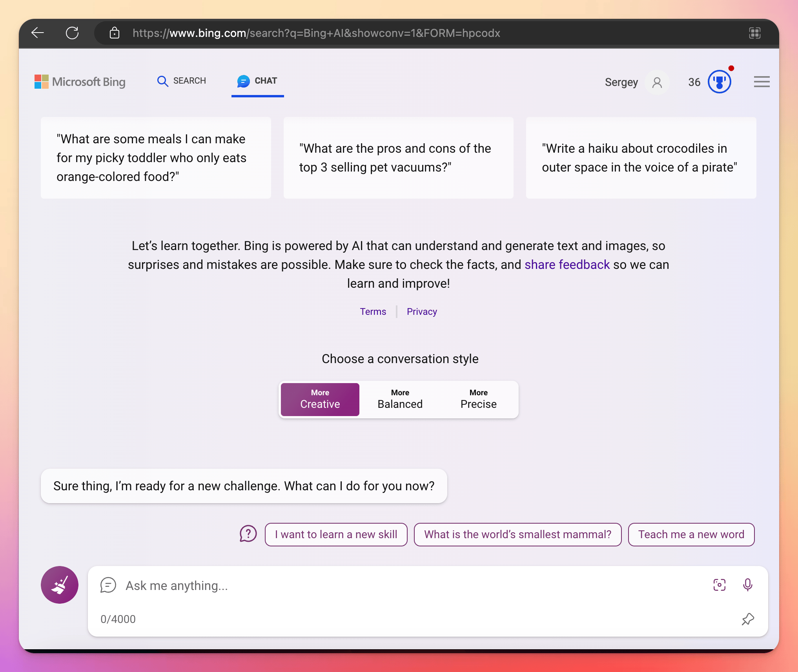Go back with the browser back arrow
This screenshot has height=672, width=798.
38,33
